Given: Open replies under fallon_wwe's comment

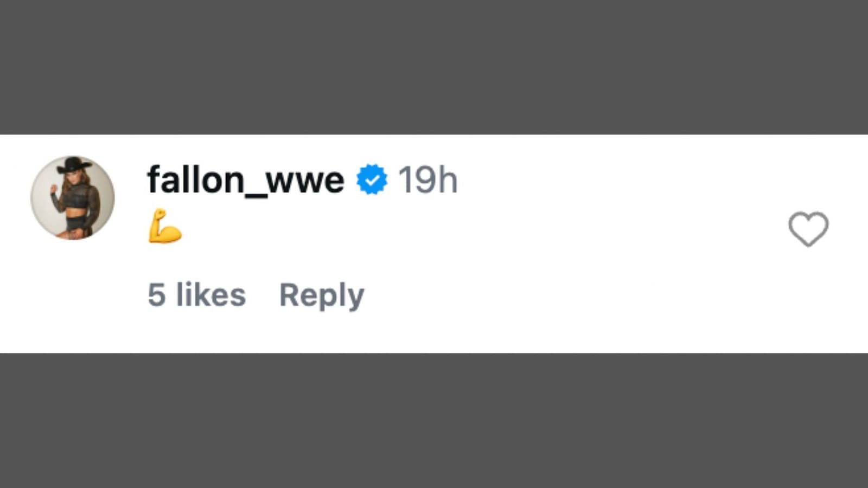Looking at the screenshot, I should point(321,294).
